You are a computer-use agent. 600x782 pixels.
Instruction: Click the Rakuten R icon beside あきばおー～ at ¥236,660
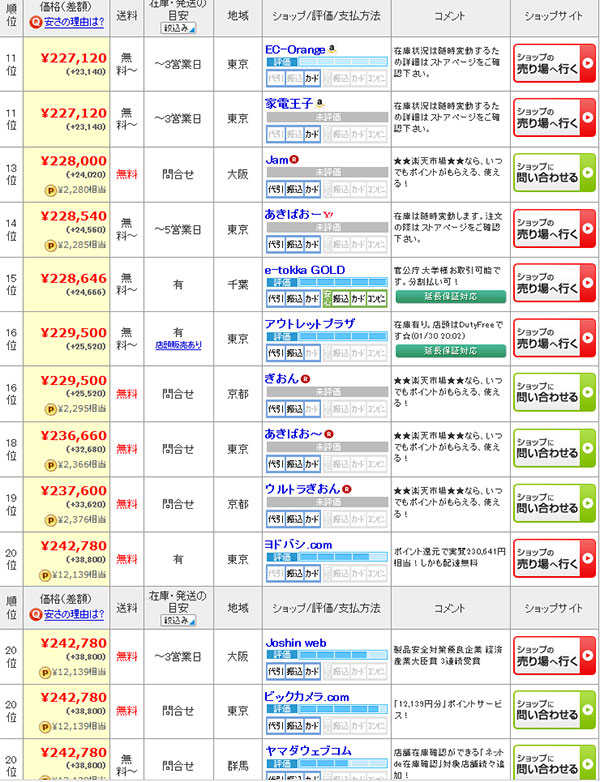click(x=329, y=434)
